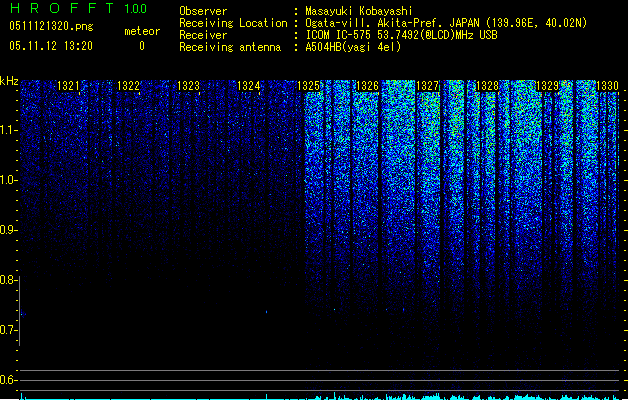Click antenna value A504HB(yagi 4el)
The width and height of the screenshot is (629, 400).
(353, 47)
